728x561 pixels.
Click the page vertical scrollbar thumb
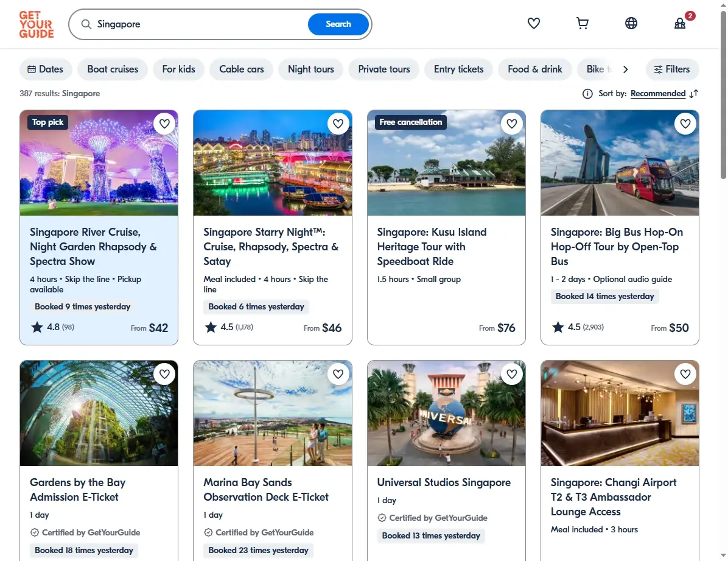pyautogui.click(x=723, y=95)
